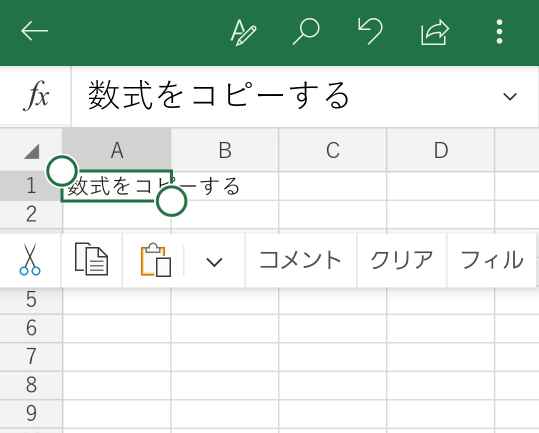Viewport: 539px width, 433px height.
Task: Choose クリア from the context menu
Action: 402,260
